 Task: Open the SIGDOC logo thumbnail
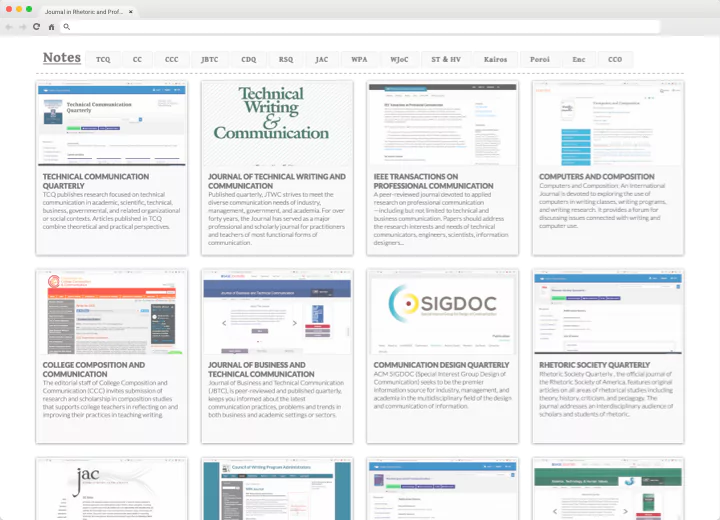point(443,312)
